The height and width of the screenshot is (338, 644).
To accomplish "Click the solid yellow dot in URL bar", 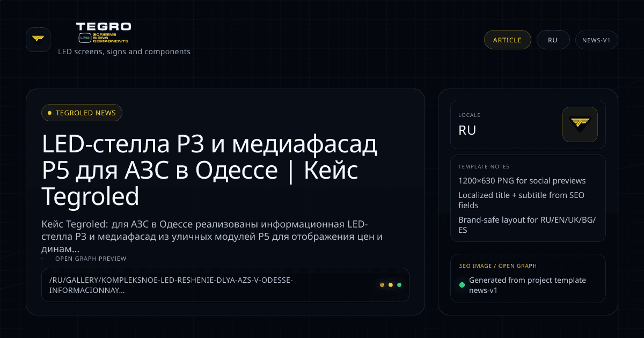I will click(391, 285).
